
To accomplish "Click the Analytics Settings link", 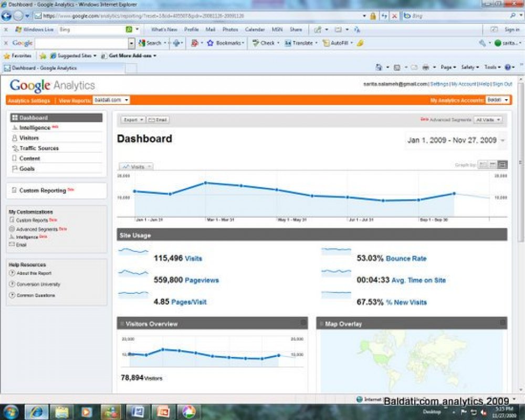I will pos(29,100).
